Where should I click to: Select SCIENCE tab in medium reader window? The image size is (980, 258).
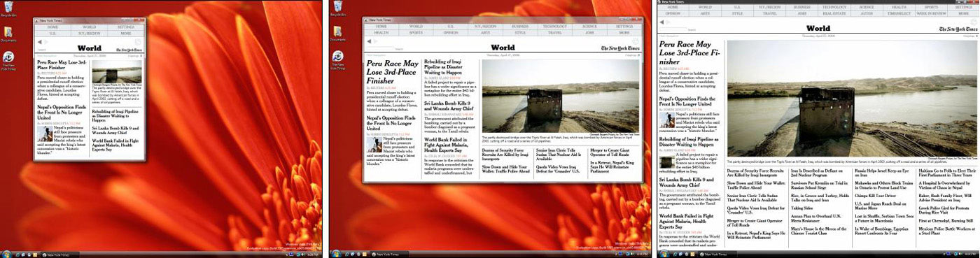pos(589,27)
